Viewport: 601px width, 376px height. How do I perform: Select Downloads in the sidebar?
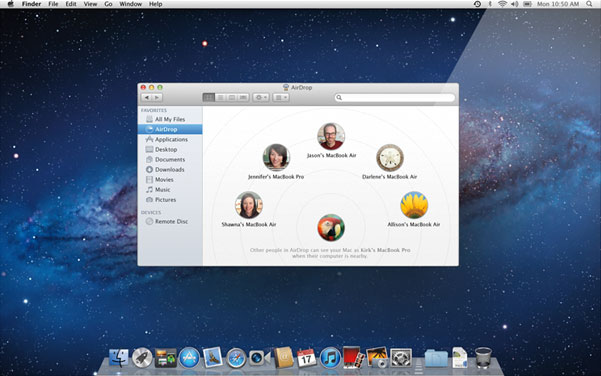[170, 169]
